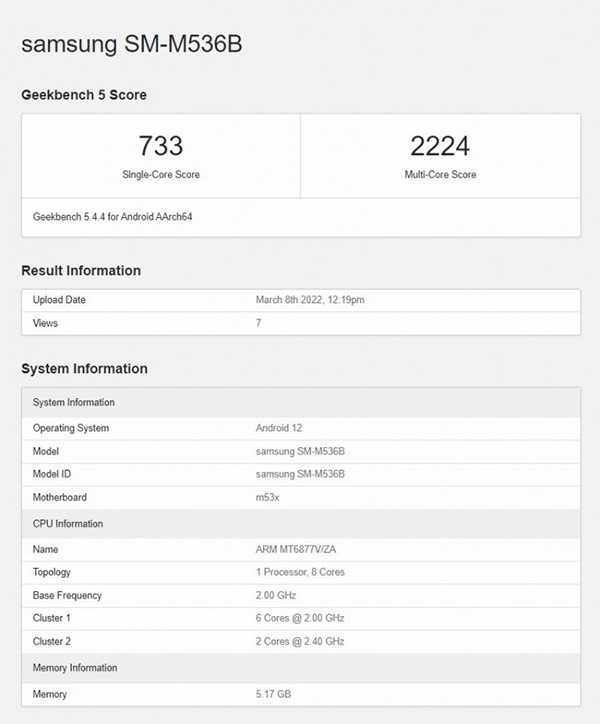Click the Memory value 5.17 GB
This screenshot has width=600, height=724.
(x=274, y=693)
